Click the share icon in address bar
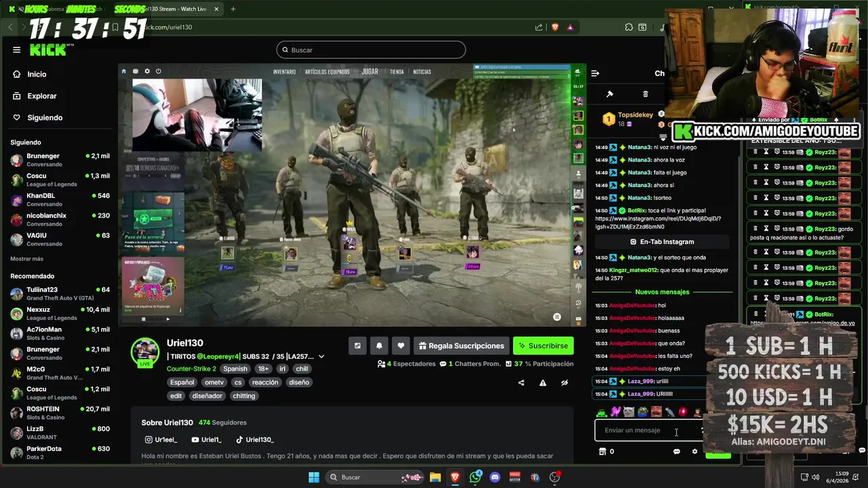The image size is (868, 488). 538,27
